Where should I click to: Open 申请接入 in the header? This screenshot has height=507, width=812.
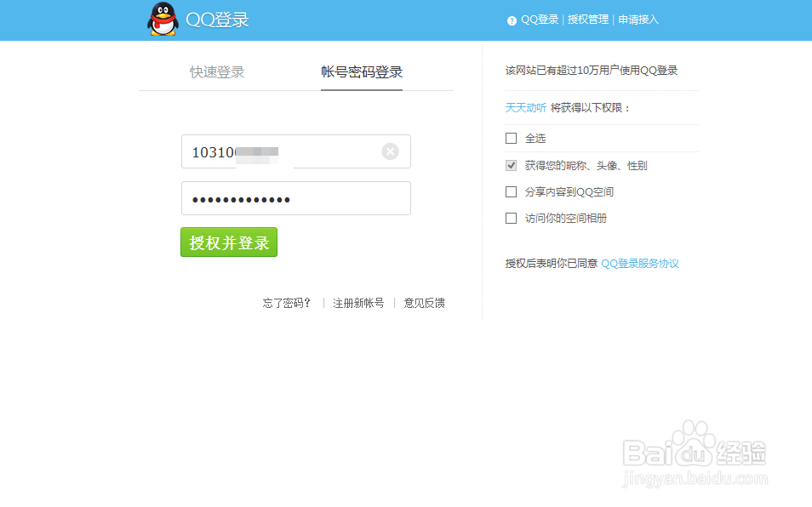click(638, 20)
